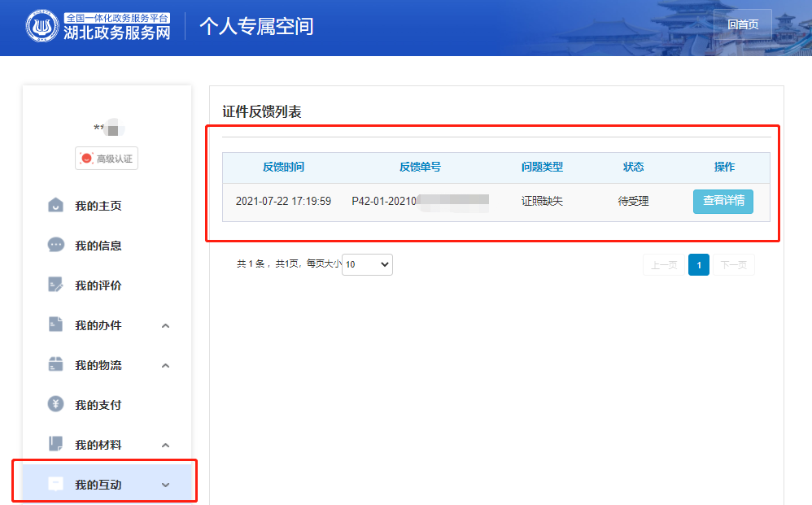812x505 pixels.
Task: Expand the 我的物流 submenu chevron
Action: click(166, 365)
